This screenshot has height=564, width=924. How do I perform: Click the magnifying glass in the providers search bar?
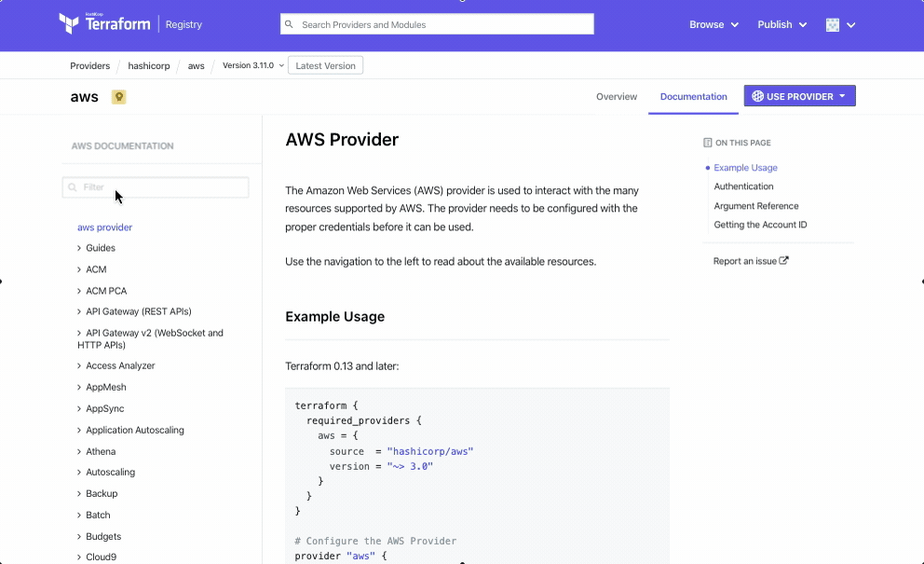[290, 23]
